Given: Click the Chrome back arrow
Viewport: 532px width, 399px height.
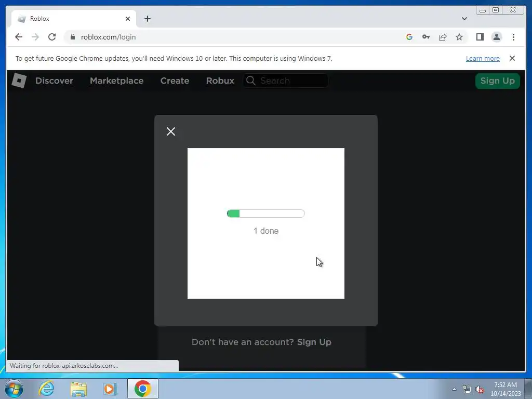Looking at the screenshot, I should 19,37.
